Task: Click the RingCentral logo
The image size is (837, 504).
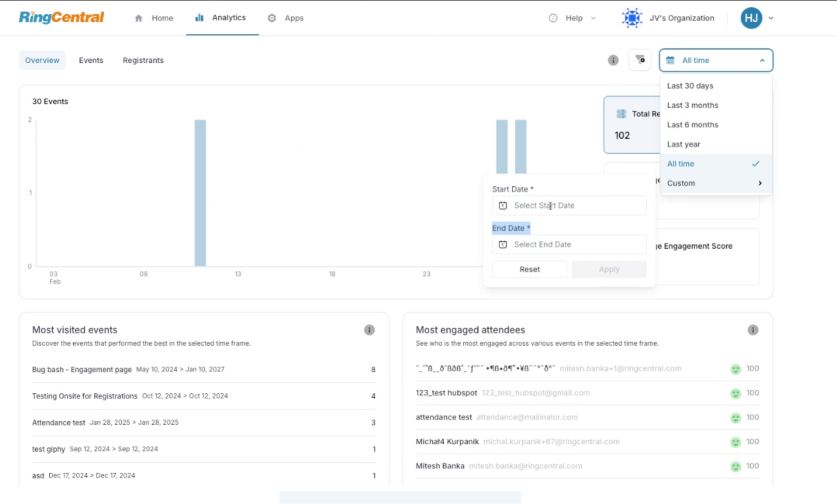Action: click(61, 18)
